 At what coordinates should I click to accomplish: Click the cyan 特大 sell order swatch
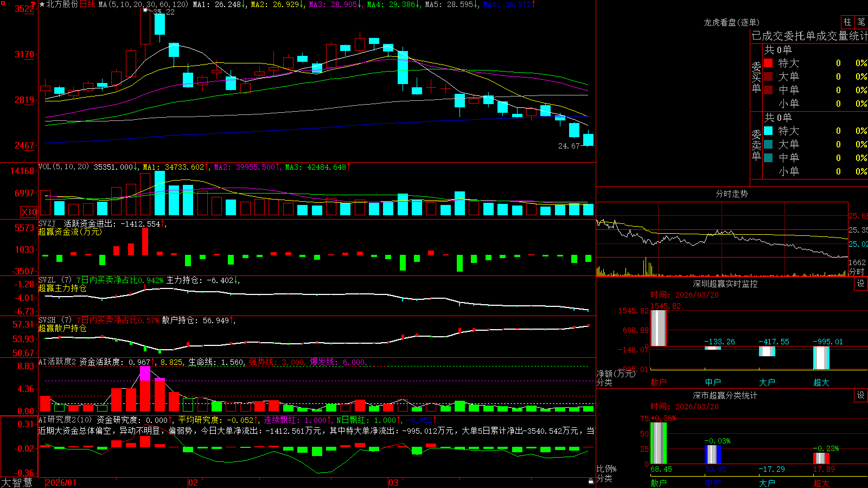pyautogui.click(x=768, y=131)
